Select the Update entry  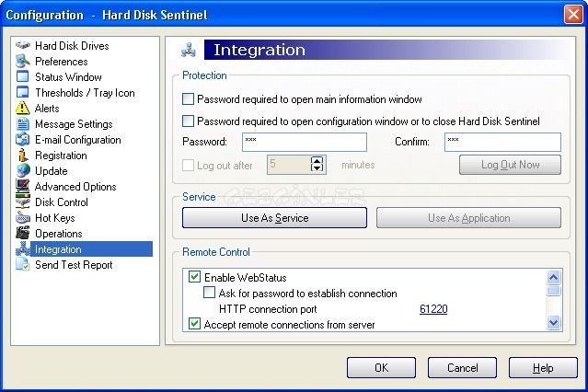tap(52, 171)
